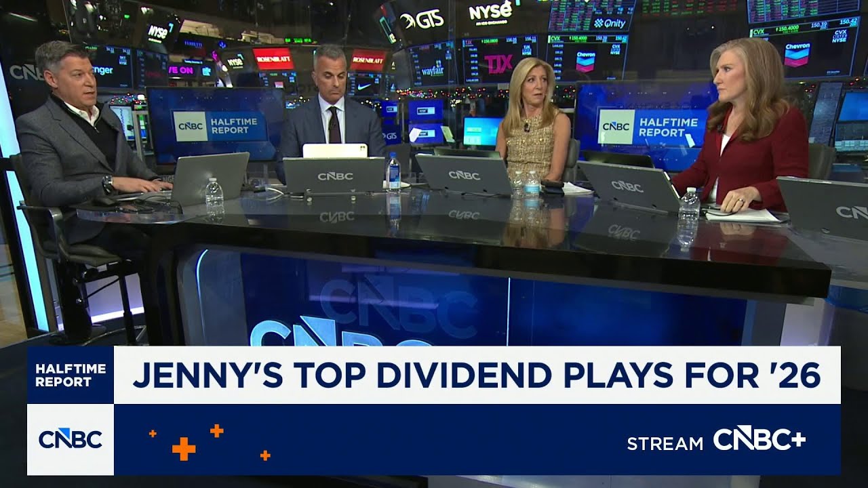Click the small NYSE sign at top left

tap(158, 32)
